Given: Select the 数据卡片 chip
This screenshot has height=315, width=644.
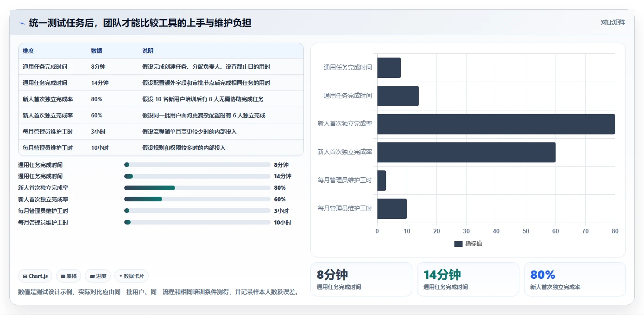Looking at the screenshot, I should 132,276.
